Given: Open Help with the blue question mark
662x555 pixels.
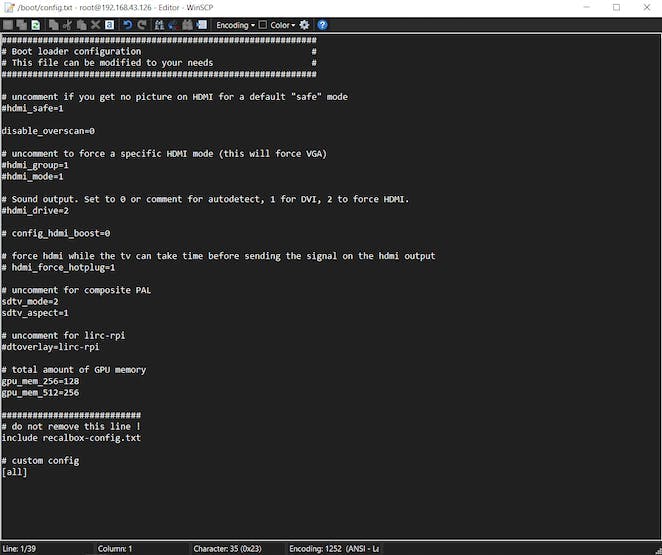Looking at the screenshot, I should tap(322, 25).
